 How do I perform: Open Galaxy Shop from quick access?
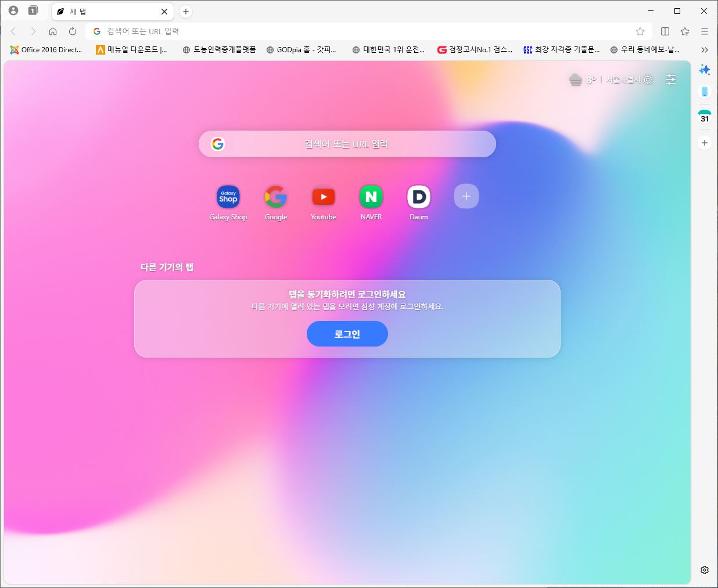tap(228, 197)
